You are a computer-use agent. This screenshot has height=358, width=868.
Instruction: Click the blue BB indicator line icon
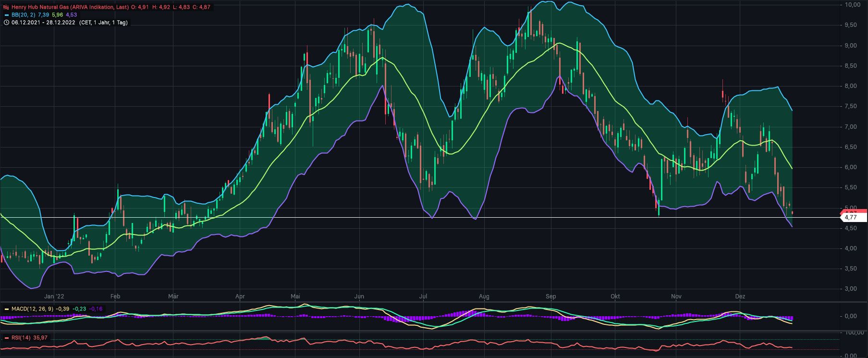(x=6, y=15)
